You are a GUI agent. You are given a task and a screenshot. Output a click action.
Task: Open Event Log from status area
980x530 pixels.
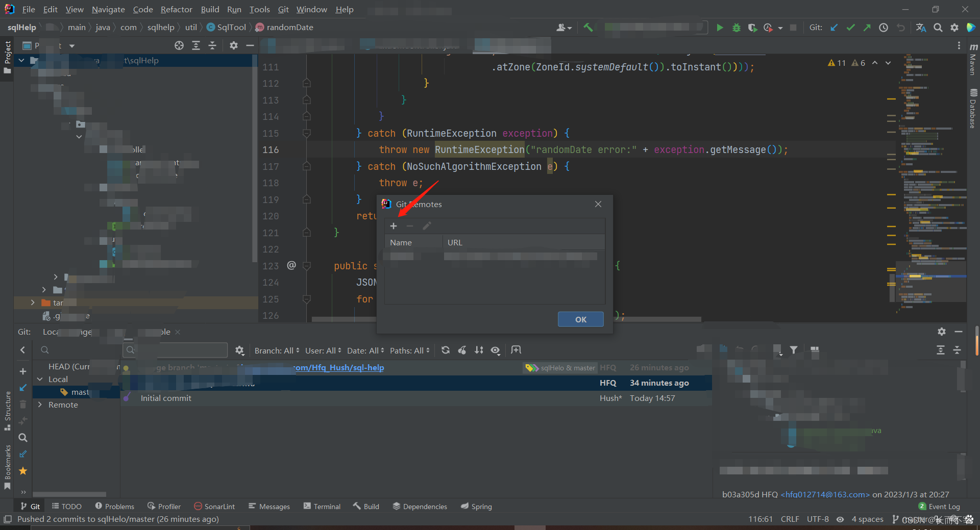tap(939, 506)
